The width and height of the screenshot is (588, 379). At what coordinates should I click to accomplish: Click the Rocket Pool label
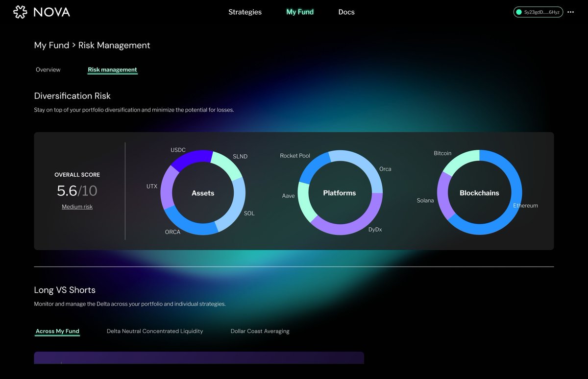click(x=295, y=156)
